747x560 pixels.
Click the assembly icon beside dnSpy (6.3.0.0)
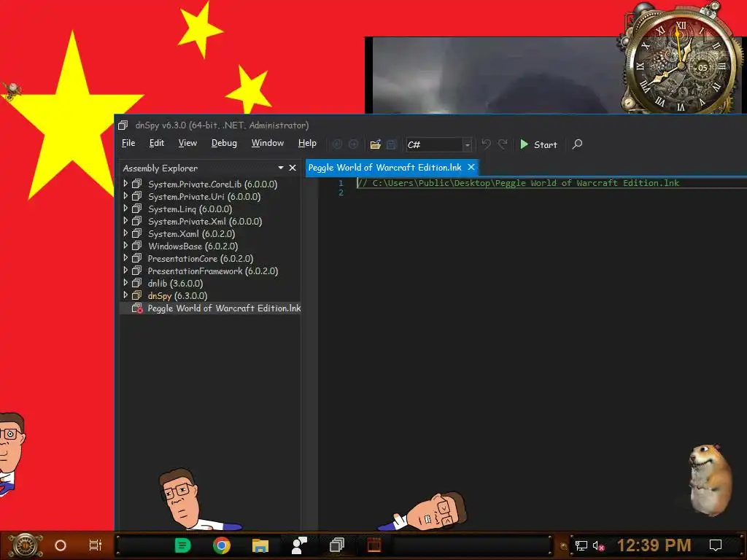pos(136,295)
